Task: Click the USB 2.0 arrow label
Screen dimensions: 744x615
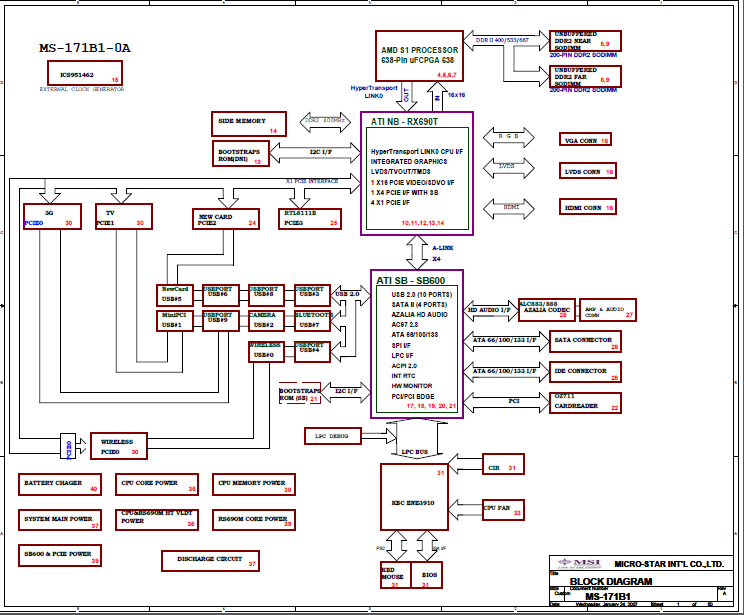Action: (347, 294)
